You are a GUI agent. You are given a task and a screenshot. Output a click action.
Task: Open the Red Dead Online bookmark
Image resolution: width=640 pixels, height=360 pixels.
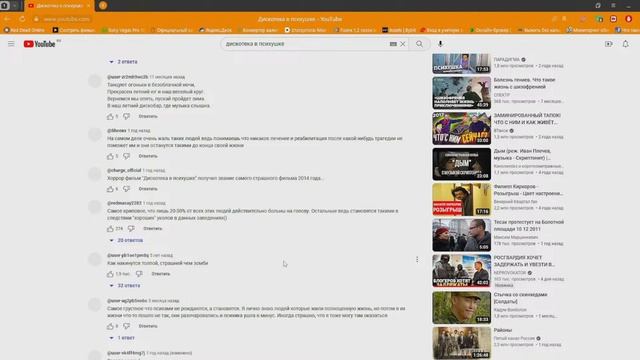[24, 30]
